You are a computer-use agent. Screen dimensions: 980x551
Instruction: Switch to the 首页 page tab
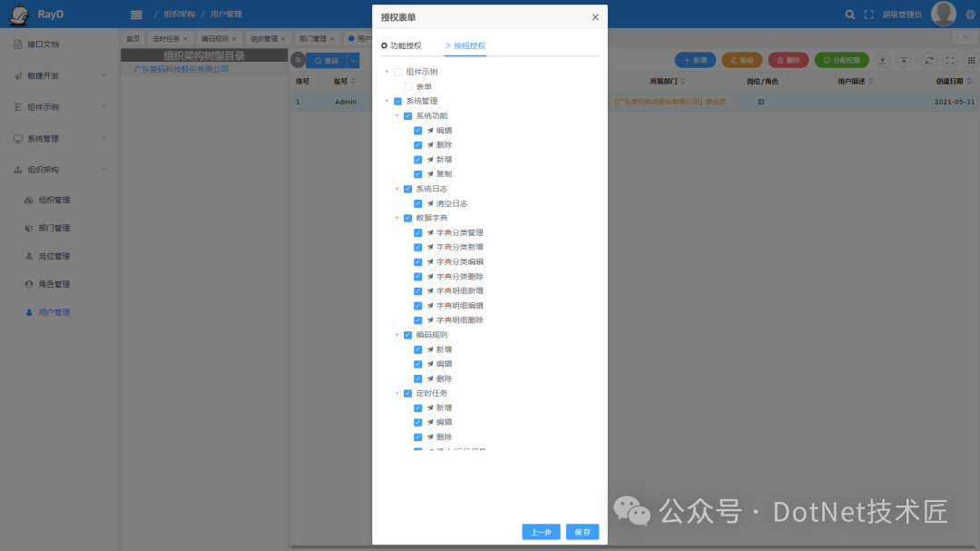click(133, 39)
